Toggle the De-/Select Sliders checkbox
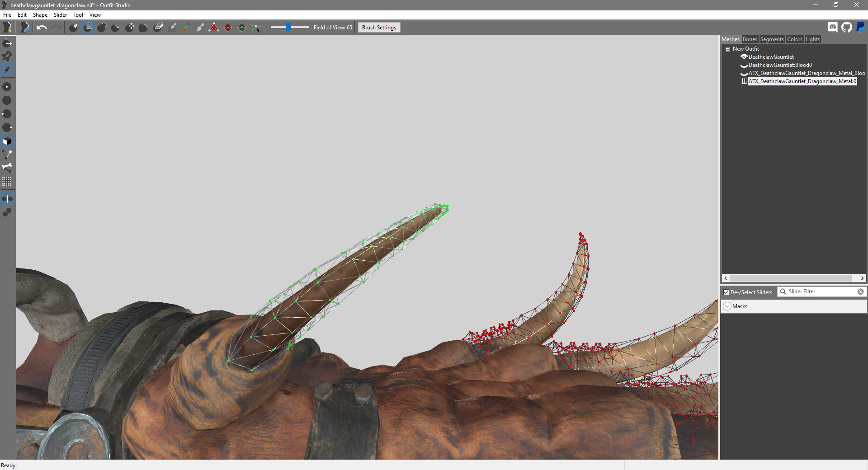 (x=726, y=292)
